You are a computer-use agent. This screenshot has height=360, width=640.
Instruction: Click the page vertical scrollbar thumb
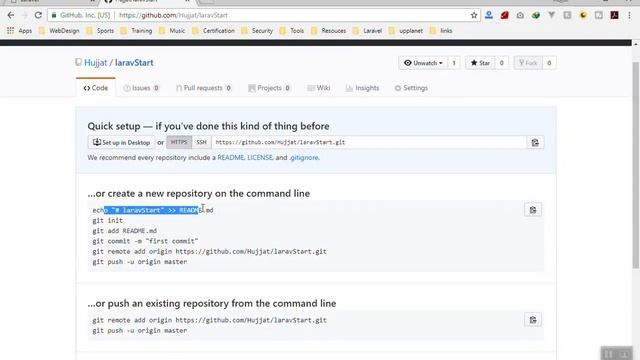click(636, 165)
